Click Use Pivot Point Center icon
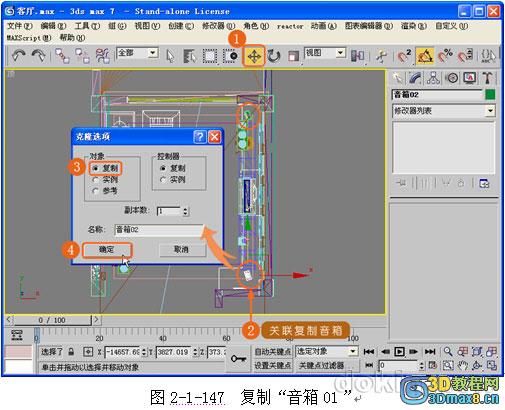This screenshot has height=410, width=505. [x=357, y=56]
